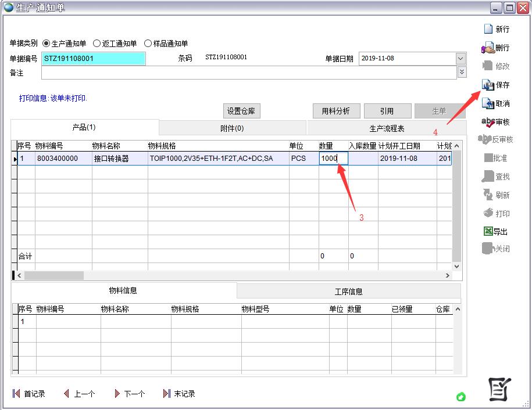Screen dimensions: 532x410
Task: Click the 新行 (new row) icon
Action: coord(488,29)
